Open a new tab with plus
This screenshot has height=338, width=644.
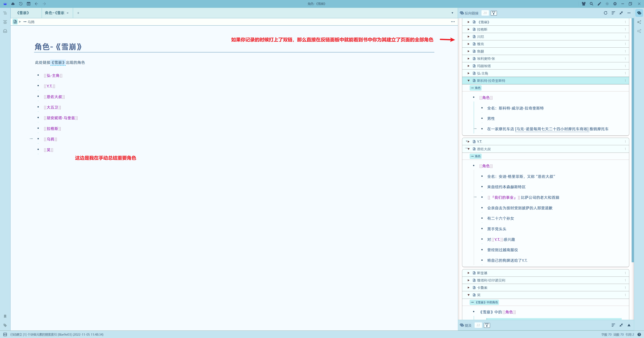[x=78, y=13]
